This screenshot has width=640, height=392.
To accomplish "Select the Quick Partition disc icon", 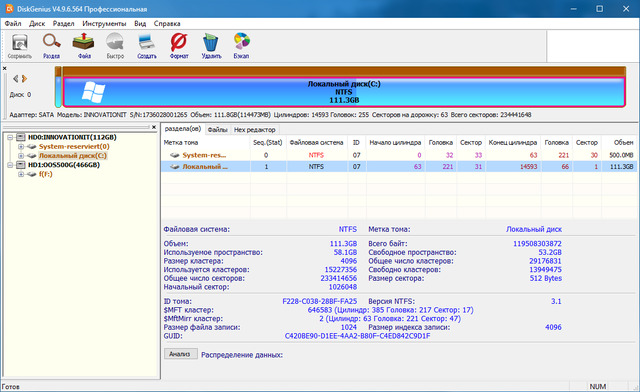I will point(115,46).
